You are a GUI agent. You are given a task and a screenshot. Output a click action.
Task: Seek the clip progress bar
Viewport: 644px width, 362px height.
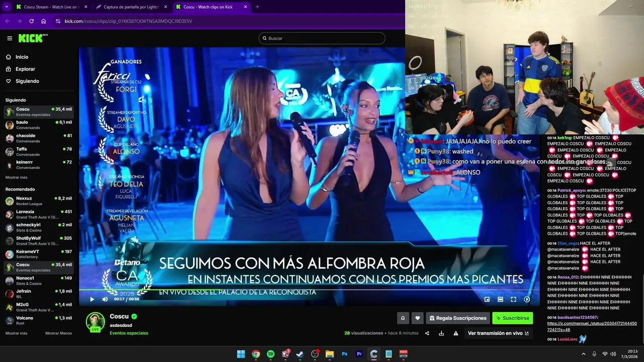click(x=309, y=290)
